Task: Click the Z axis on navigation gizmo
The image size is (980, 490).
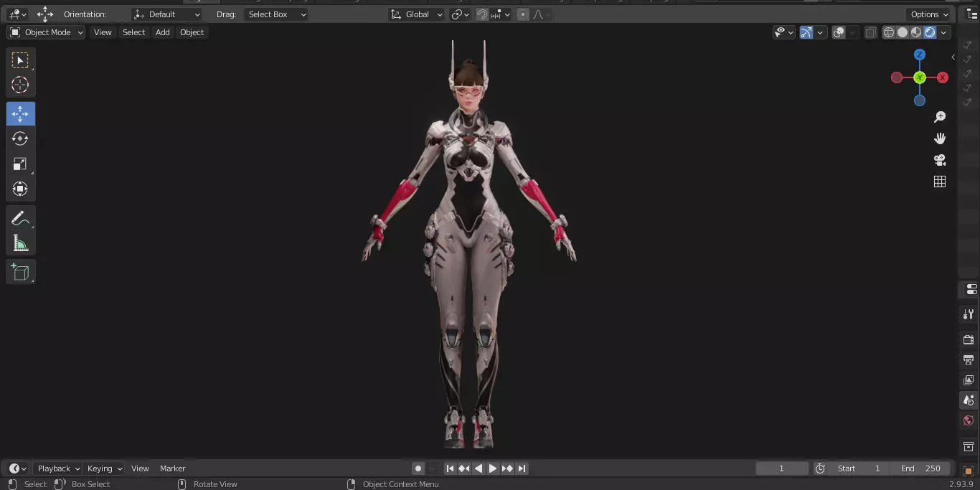Action: click(920, 55)
